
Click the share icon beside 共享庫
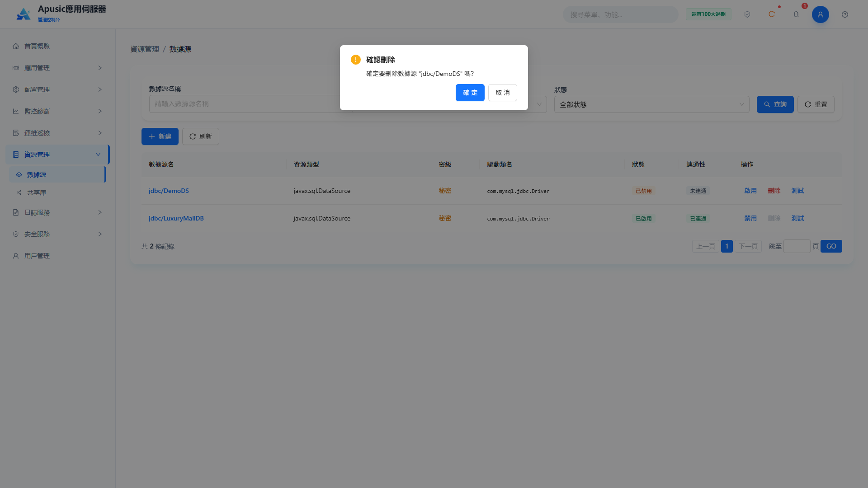pyautogui.click(x=19, y=192)
